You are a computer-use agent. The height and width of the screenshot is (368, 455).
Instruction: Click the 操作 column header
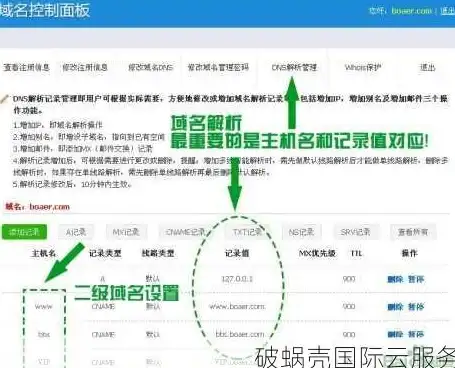point(409,253)
